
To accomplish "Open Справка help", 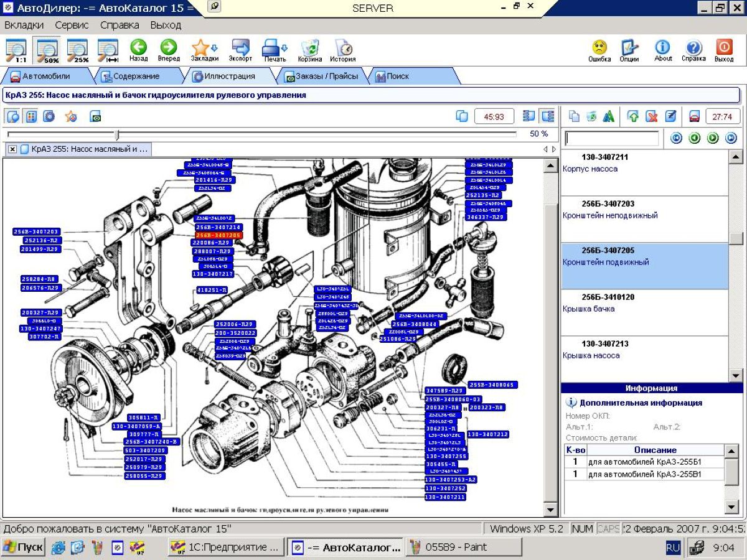I will point(693,50).
